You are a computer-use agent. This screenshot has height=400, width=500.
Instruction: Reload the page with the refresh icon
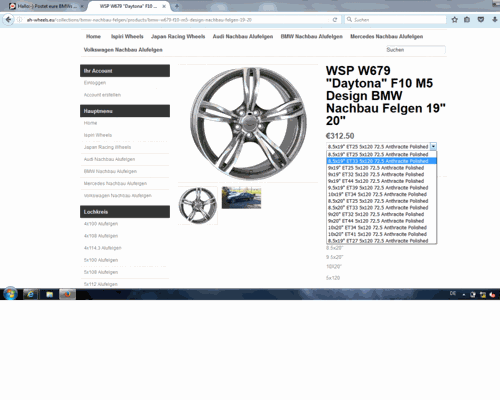[335, 20]
